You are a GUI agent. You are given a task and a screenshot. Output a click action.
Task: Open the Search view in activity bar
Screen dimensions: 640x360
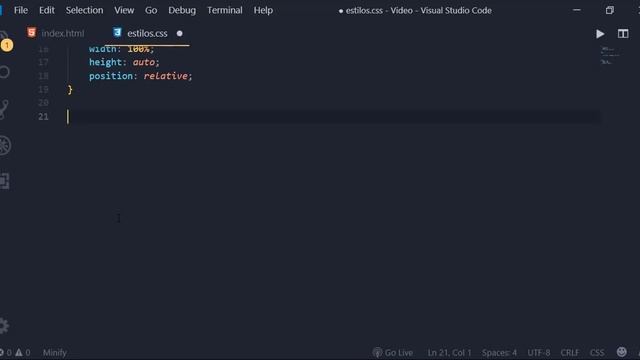click(4, 72)
